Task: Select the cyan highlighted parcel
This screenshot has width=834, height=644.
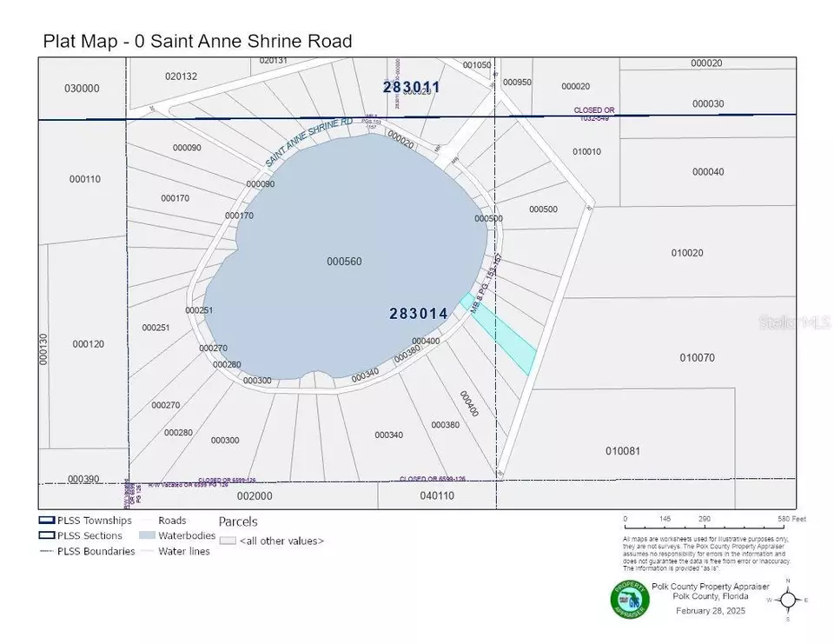Action: click(x=504, y=335)
